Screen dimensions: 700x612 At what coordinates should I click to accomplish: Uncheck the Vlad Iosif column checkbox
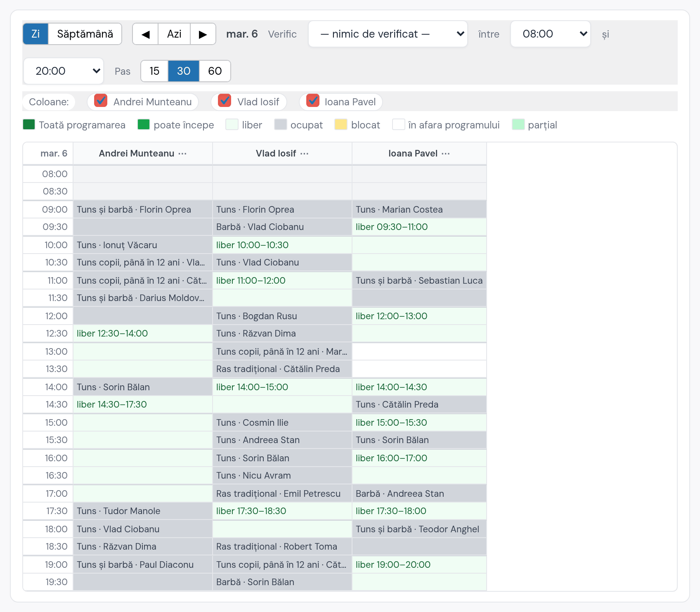tap(225, 100)
